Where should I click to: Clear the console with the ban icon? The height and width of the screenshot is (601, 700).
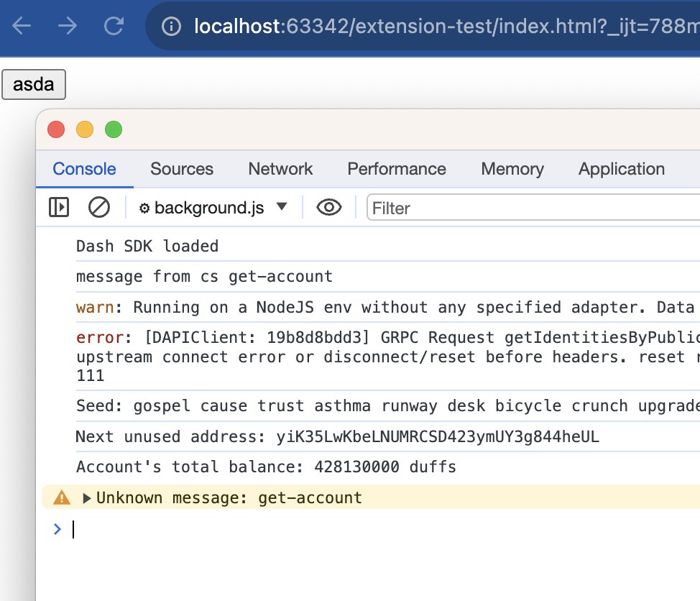(99, 207)
